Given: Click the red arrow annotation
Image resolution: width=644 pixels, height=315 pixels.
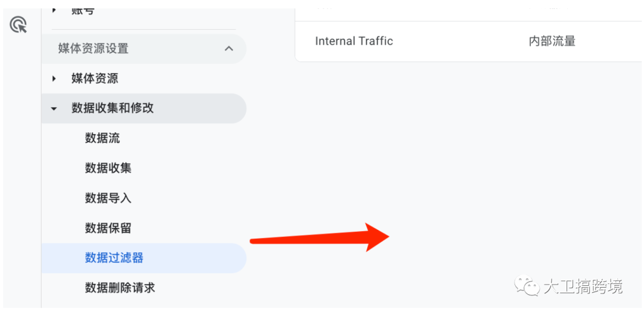Looking at the screenshot, I should (x=320, y=237).
